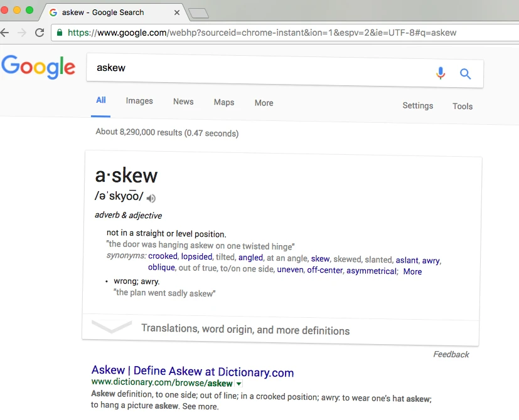The width and height of the screenshot is (519, 420).
Task: Click the macOS yellow minimize window button
Action: click(16, 10)
